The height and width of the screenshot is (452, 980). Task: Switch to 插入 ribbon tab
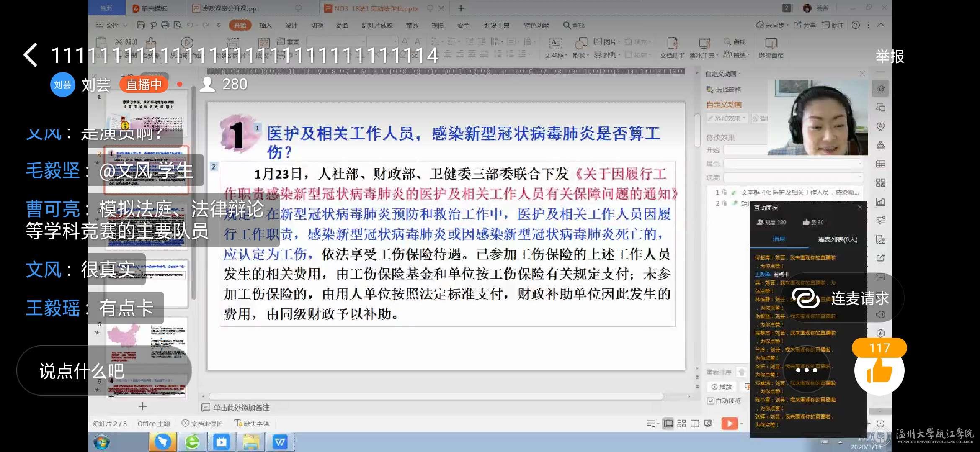266,25
